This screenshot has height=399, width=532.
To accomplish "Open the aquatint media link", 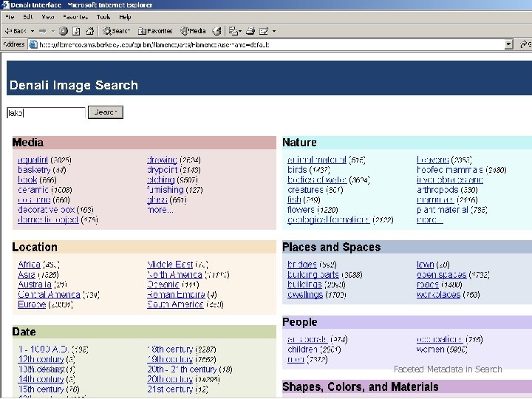I will [x=33, y=160].
